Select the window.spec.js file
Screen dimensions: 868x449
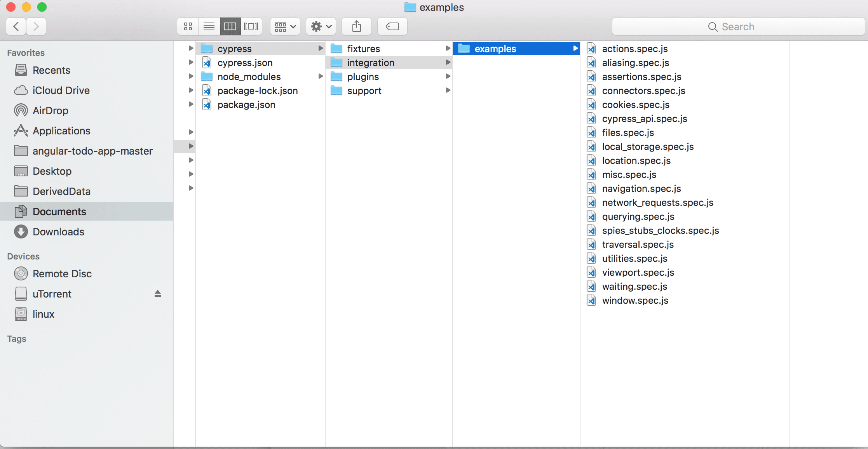635,300
